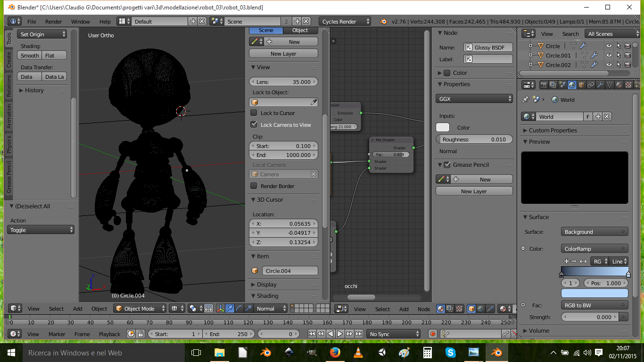This screenshot has height=362, width=644.
Task: Open the Window menu
Action: [x=81, y=22]
